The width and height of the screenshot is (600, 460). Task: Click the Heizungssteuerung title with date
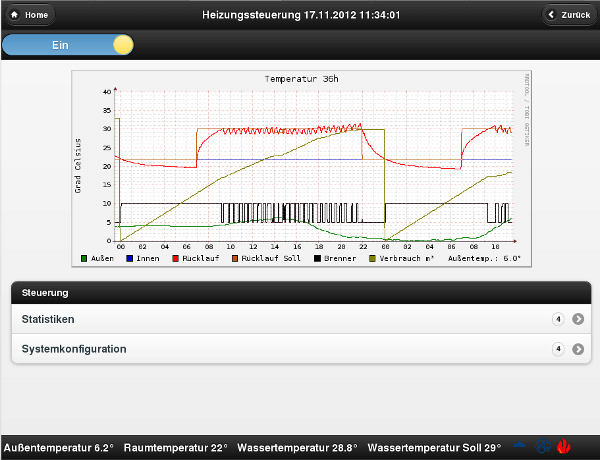(x=301, y=15)
